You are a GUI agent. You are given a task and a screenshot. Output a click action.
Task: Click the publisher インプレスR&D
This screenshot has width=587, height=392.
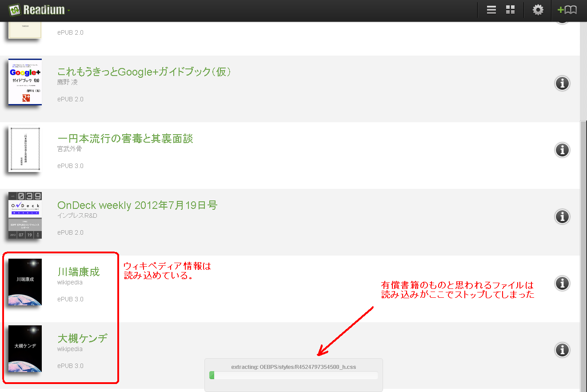(x=77, y=216)
